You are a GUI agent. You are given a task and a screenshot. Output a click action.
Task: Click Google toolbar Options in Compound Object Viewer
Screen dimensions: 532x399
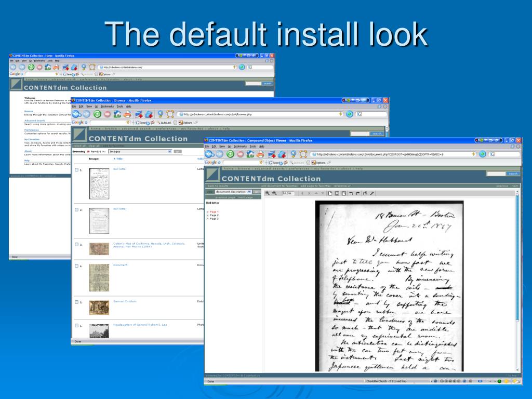click(318, 163)
